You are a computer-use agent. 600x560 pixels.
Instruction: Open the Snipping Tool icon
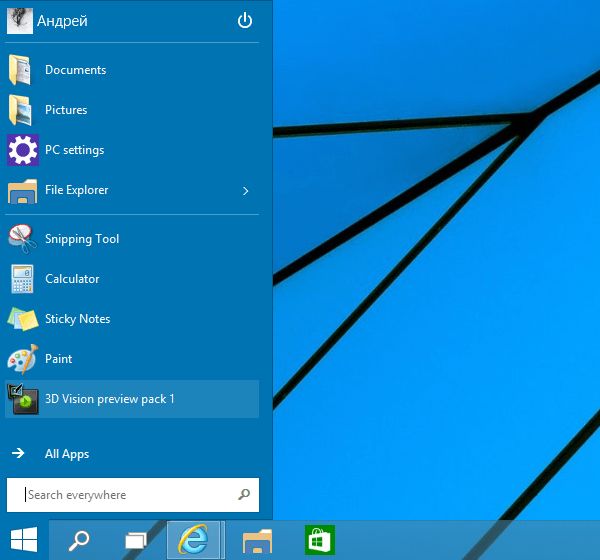coord(22,239)
